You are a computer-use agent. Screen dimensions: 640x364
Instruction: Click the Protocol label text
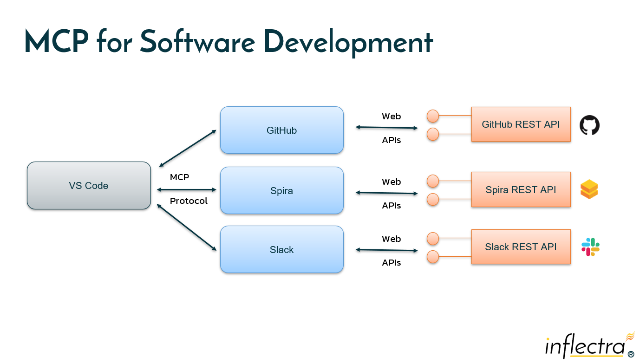click(189, 201)
